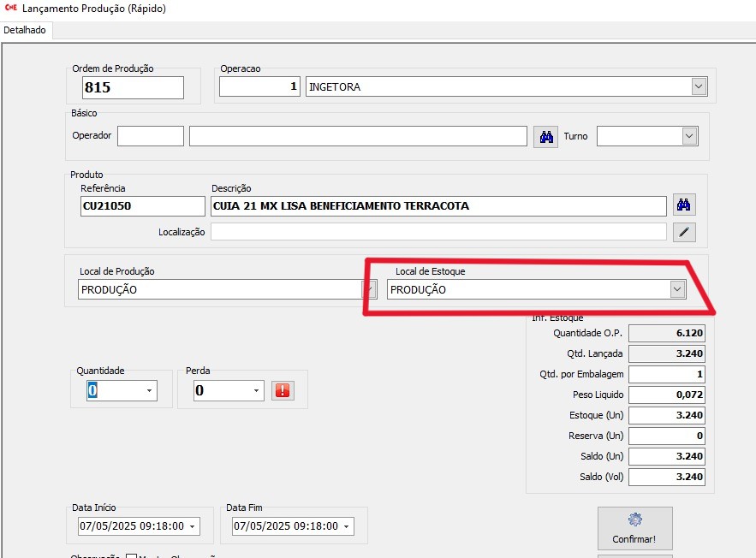Switch to the Detalhado tab

(26, 30)
